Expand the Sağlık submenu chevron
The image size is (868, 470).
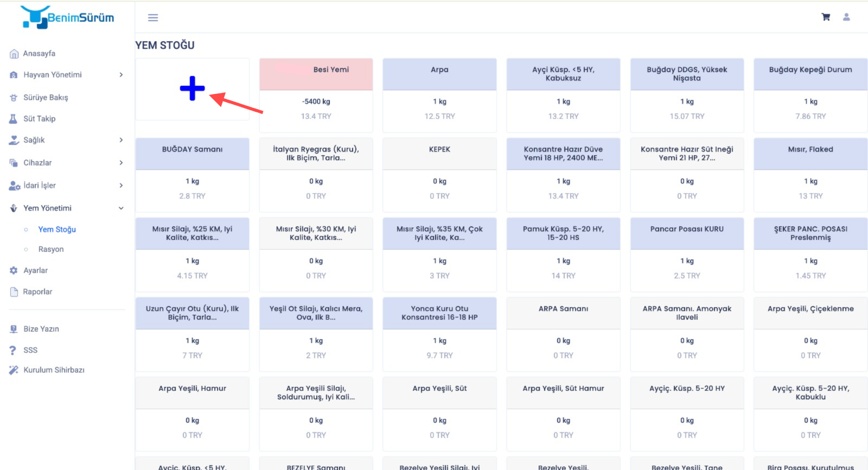tap(121, 140)
